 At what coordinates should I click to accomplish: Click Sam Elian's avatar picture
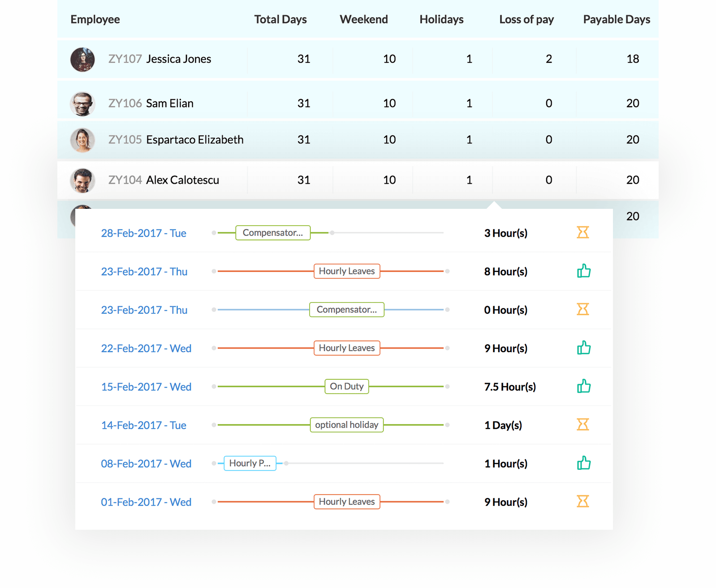82,104
